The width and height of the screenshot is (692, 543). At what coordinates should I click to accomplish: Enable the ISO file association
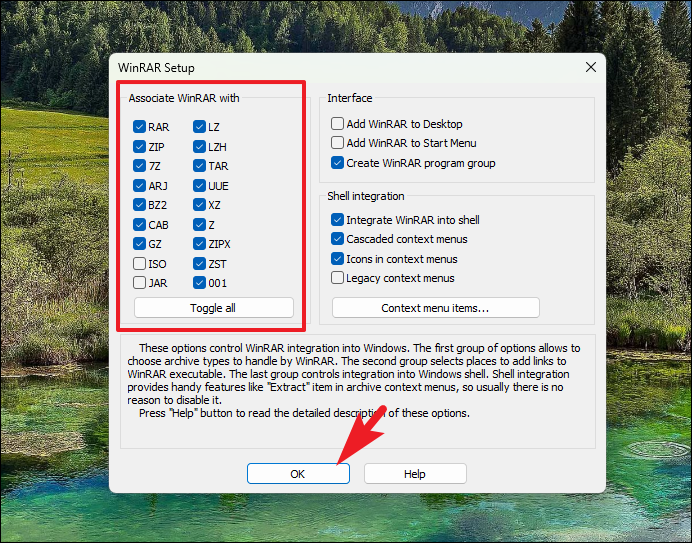click(139, 264)
